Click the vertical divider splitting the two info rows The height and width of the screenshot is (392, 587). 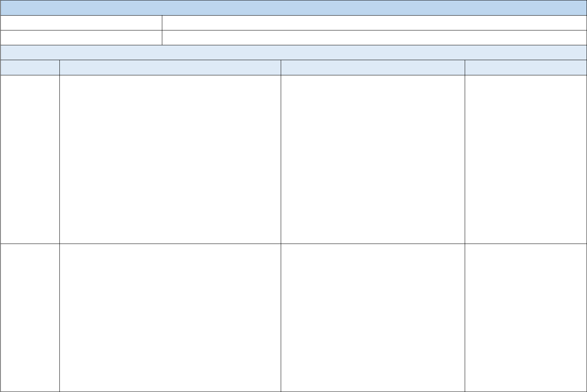tap(162, 30)
